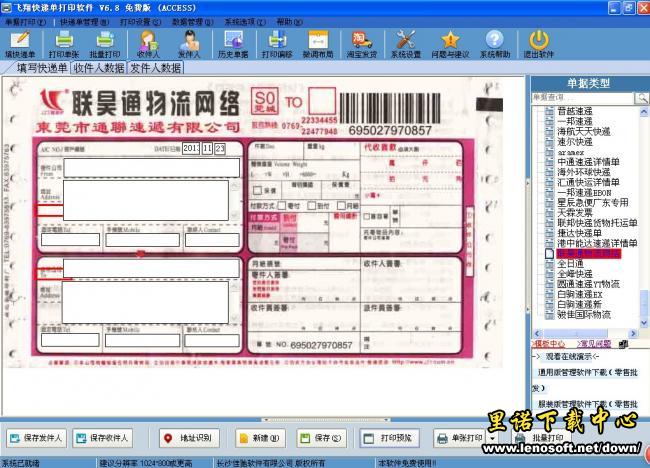
Task: Tick the 保價 checkbox
Action: pyautogui.click(x=257, y=190)
